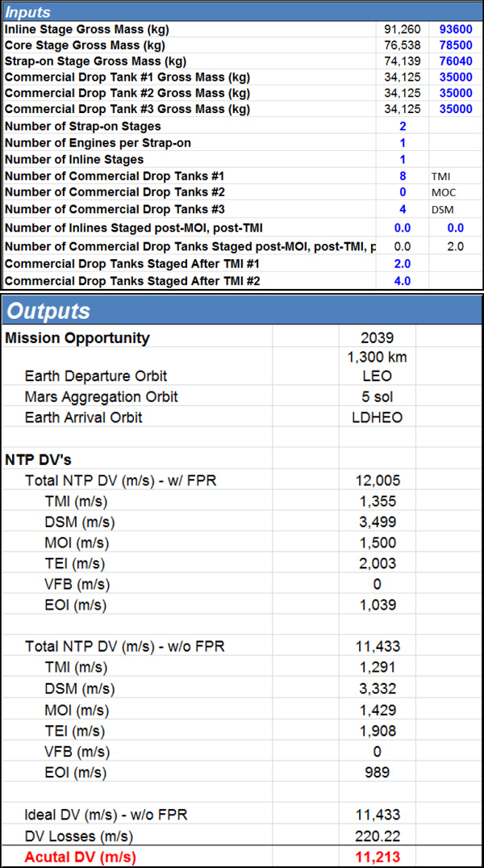Click the DV Losses value 220.22
Screen dimensions: 484x868
click(x=377, y=836)
